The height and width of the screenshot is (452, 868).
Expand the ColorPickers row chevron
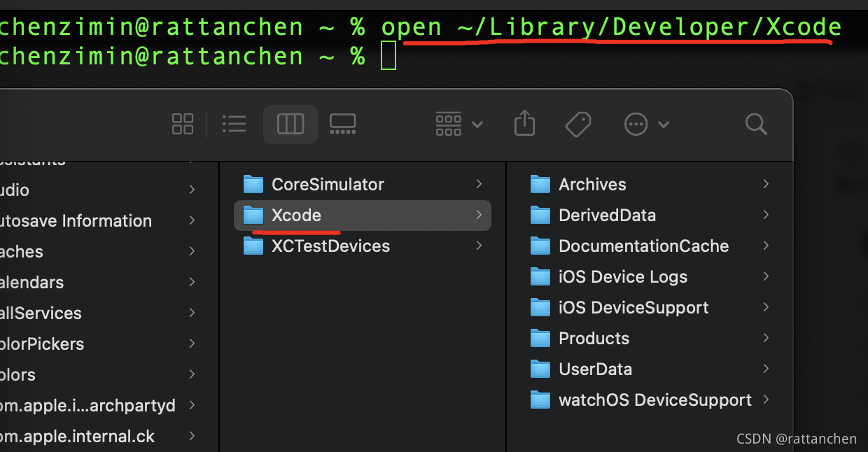[192, 344]
